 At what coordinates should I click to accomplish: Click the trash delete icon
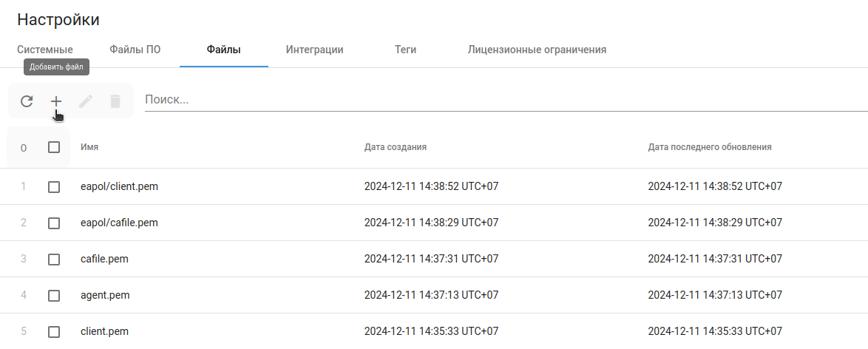pyautogui.click(x=115, y=101)
